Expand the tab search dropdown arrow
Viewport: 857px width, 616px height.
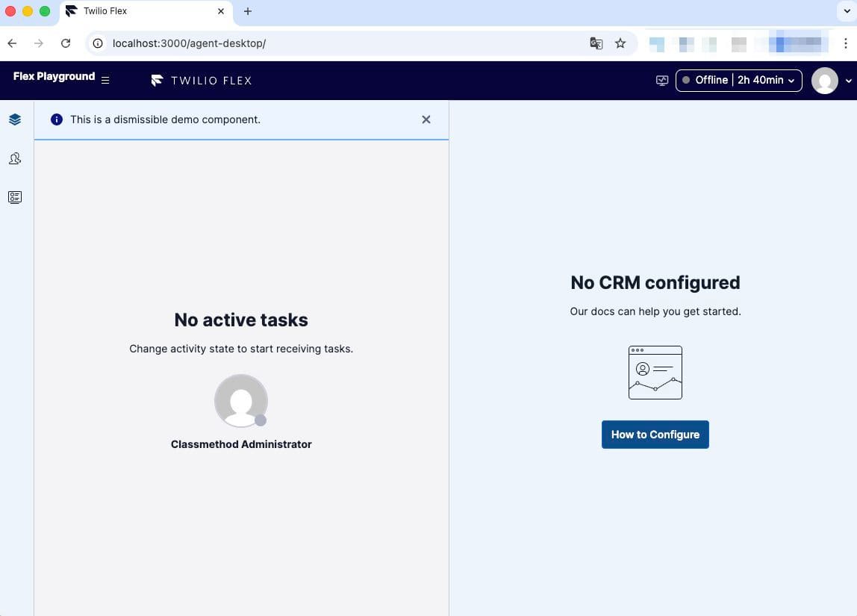point(847,11)
